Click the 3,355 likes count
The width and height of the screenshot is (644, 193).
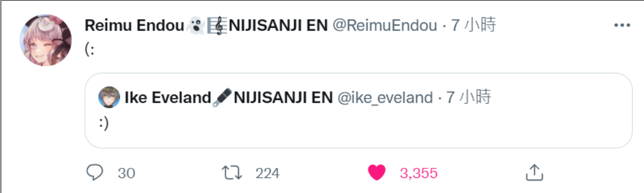(419, 173)
